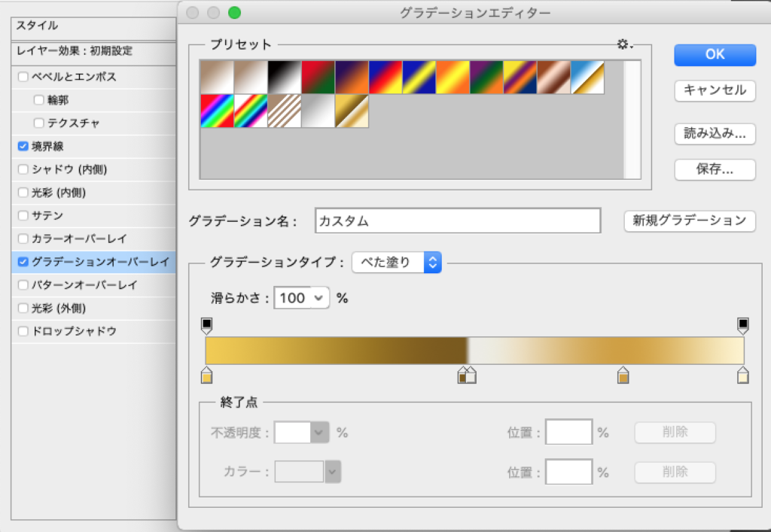Uncheck the 境界線 checkbox
Viewport: 771px width, 532px height.
pyautogui.click(x=23, y=146)
